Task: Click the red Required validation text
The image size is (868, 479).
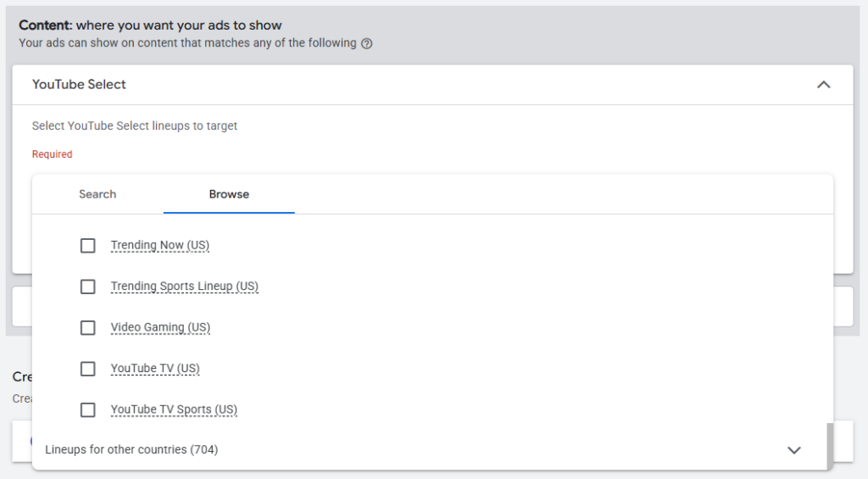Action: pyautogui.click(x=52, y=154)
